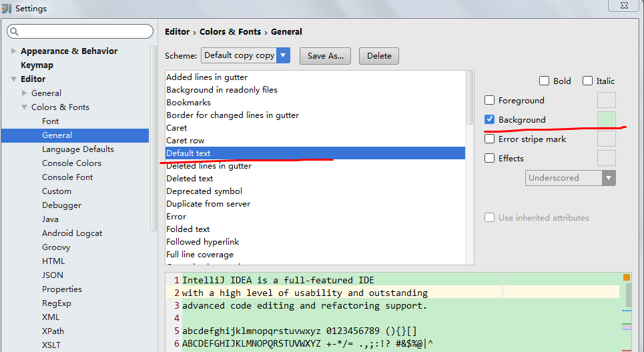Click the Effects color swatch

606,159
